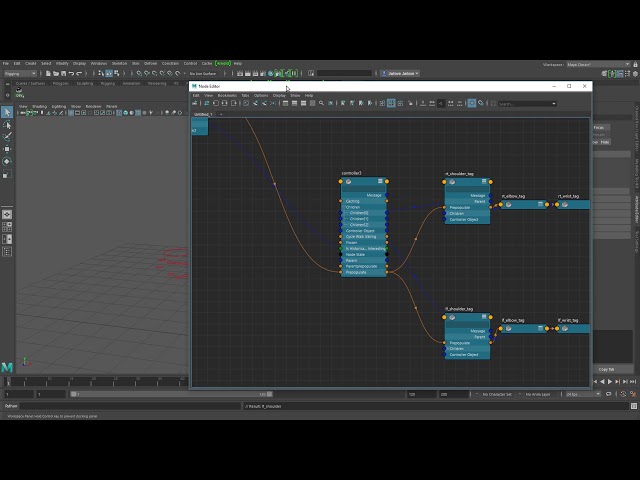Screen dimensions: 640x480
Task: Click the Outliner toggle icon in left sidebar
Action: click(7, 252)
